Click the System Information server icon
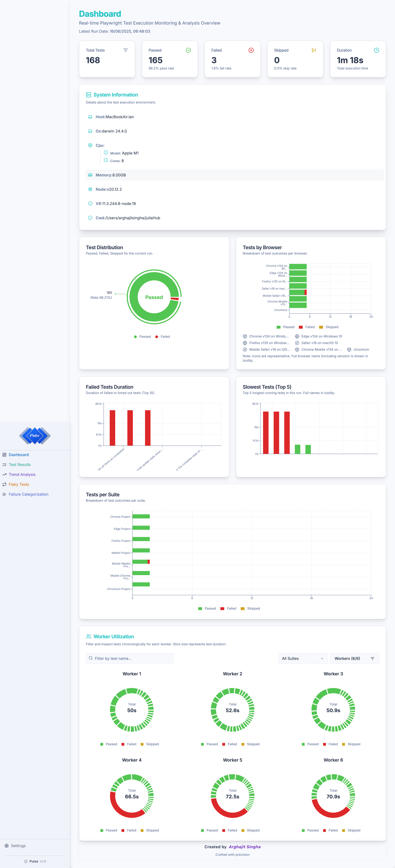The image size is (395, 868). point(88,95)
